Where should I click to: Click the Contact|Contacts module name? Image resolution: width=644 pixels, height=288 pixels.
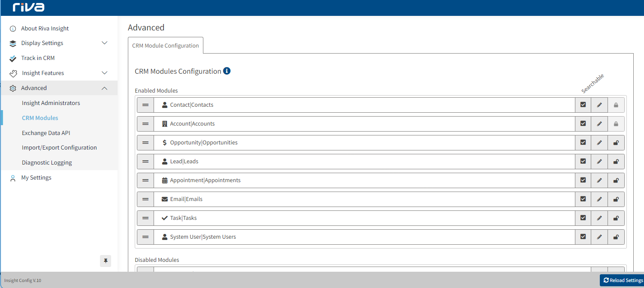(192, 105)
